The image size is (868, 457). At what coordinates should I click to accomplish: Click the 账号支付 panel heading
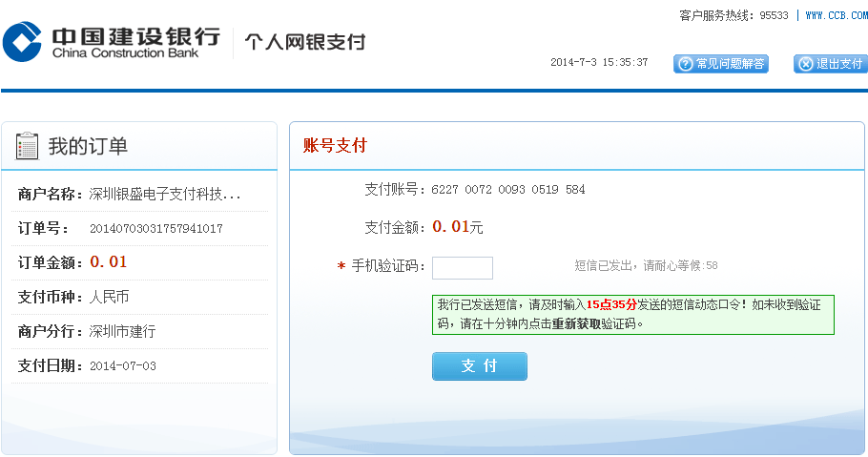(x=335, y=146)
